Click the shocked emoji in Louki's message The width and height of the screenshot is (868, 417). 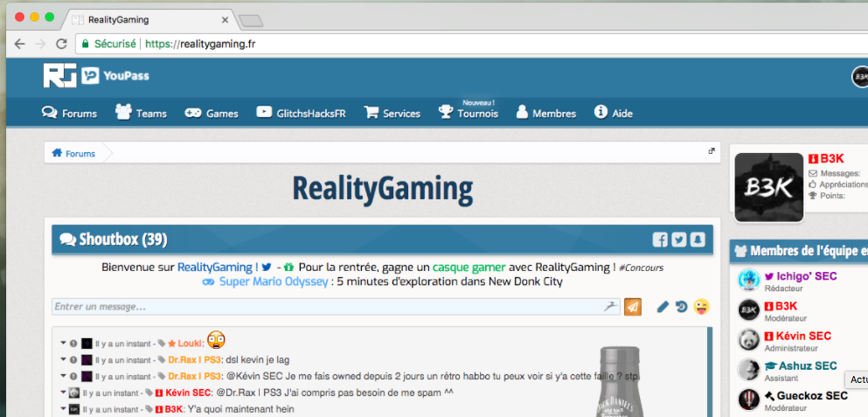point(216,339)
